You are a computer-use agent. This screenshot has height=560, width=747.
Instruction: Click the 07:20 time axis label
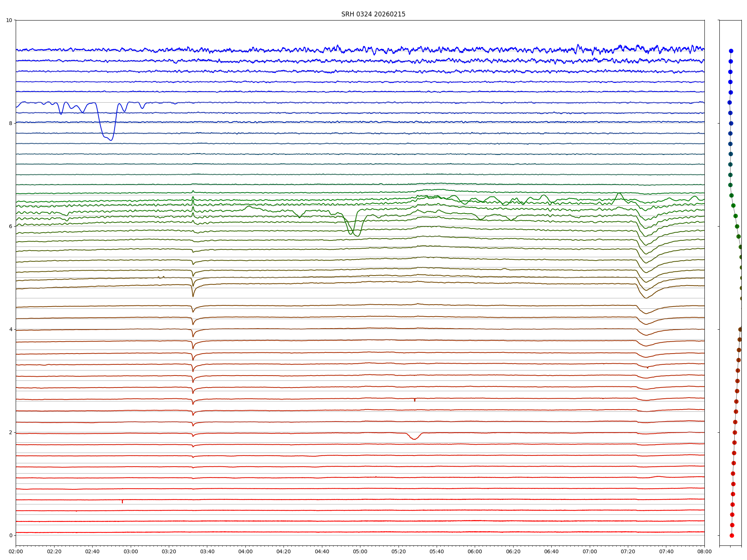click(628, 551)
